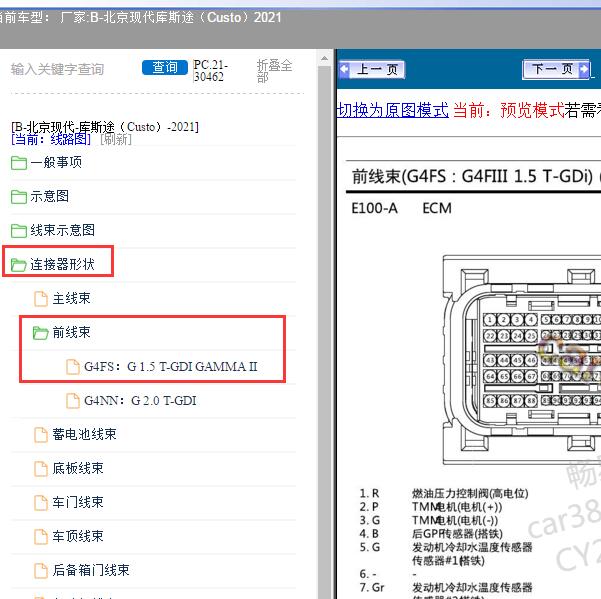Expand the 一般事项 folder
The height and width of the screenshot is (599, 601).
click(56, 162)
